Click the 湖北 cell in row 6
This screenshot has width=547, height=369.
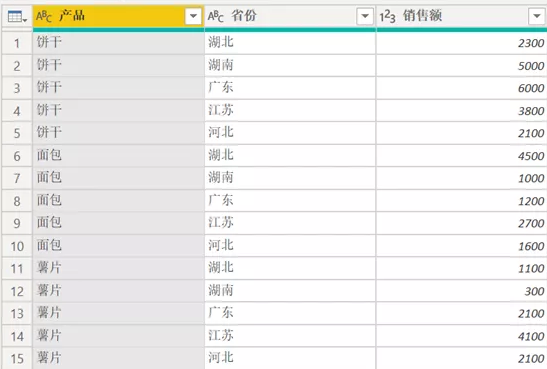click(290, 156)
